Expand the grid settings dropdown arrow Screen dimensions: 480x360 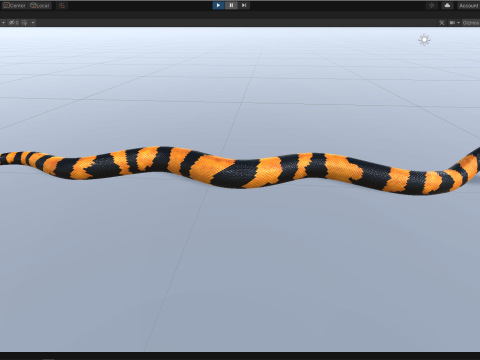point(33,23)
